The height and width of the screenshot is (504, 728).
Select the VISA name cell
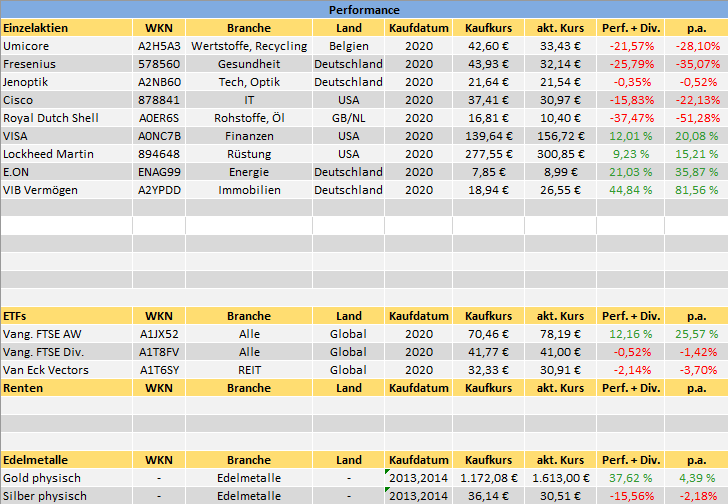click(x=67, y=136)
